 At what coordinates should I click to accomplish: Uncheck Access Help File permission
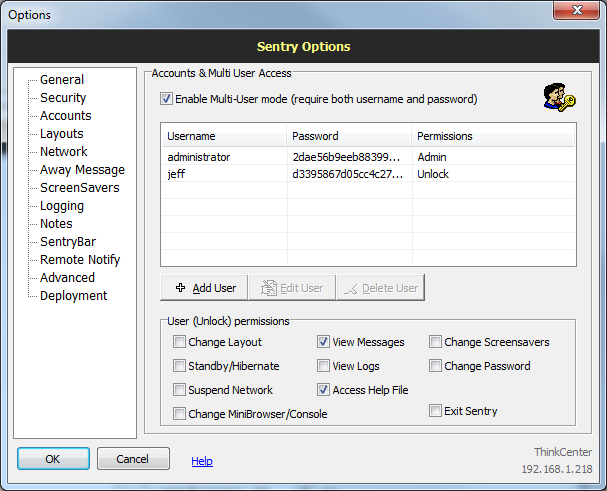click(323, 390)
